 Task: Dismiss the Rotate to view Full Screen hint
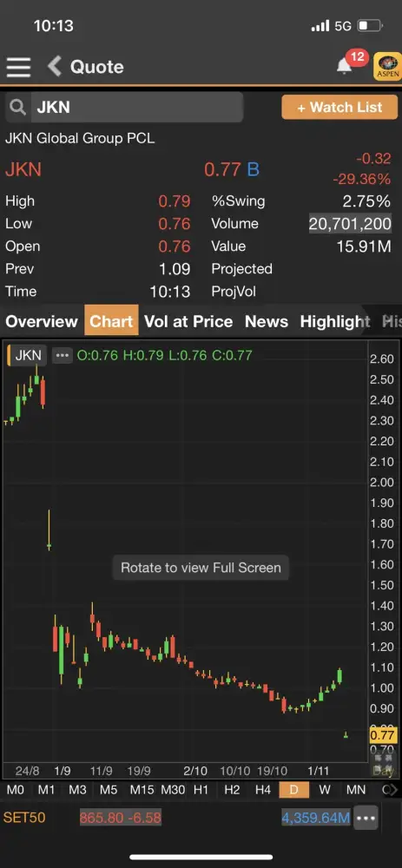[x=201, y=568]
